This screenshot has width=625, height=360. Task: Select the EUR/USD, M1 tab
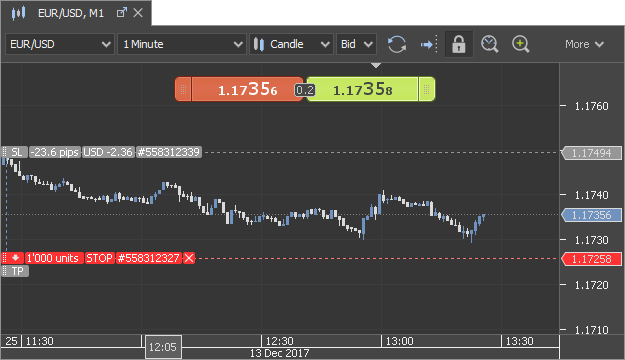coord(71,13)
